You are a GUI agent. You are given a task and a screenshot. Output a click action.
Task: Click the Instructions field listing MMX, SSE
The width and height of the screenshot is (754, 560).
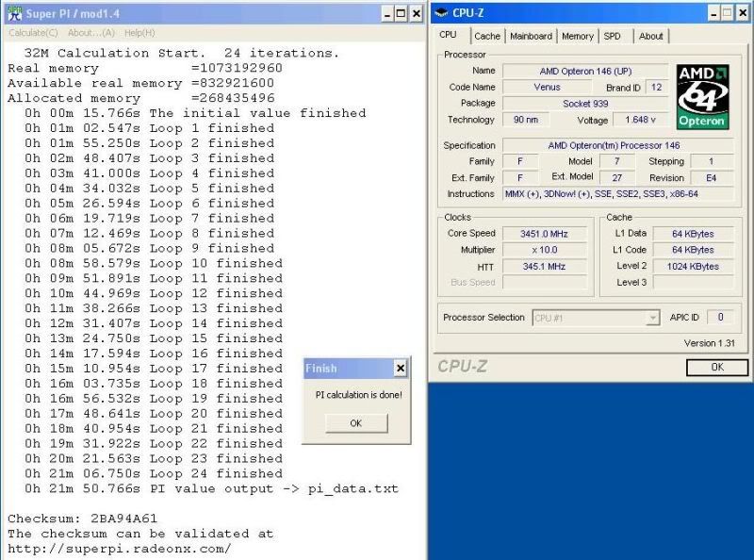pos(618,194)
